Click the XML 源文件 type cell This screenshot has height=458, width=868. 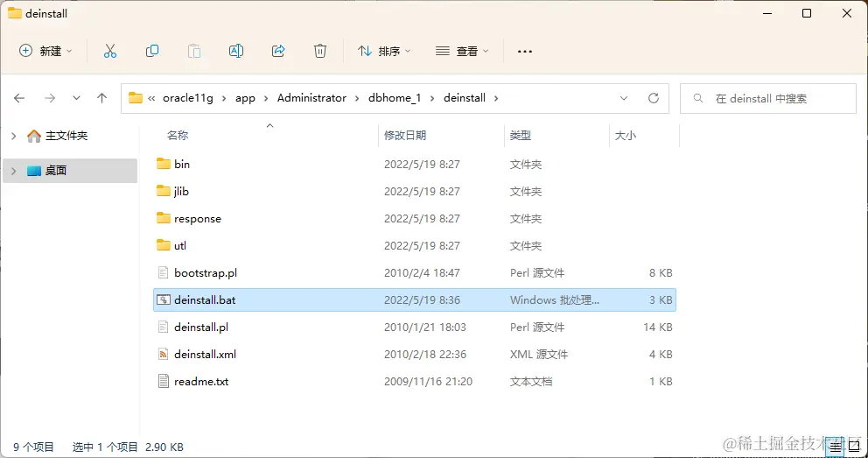(x=539, y=354)
